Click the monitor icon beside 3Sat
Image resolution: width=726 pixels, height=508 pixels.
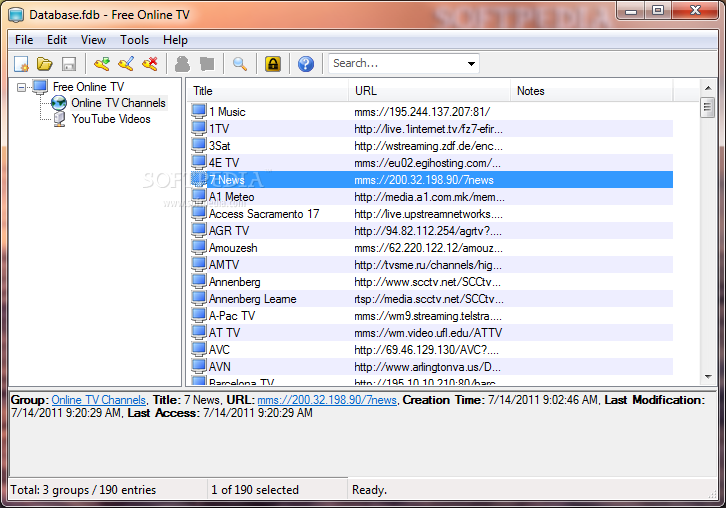199,145
